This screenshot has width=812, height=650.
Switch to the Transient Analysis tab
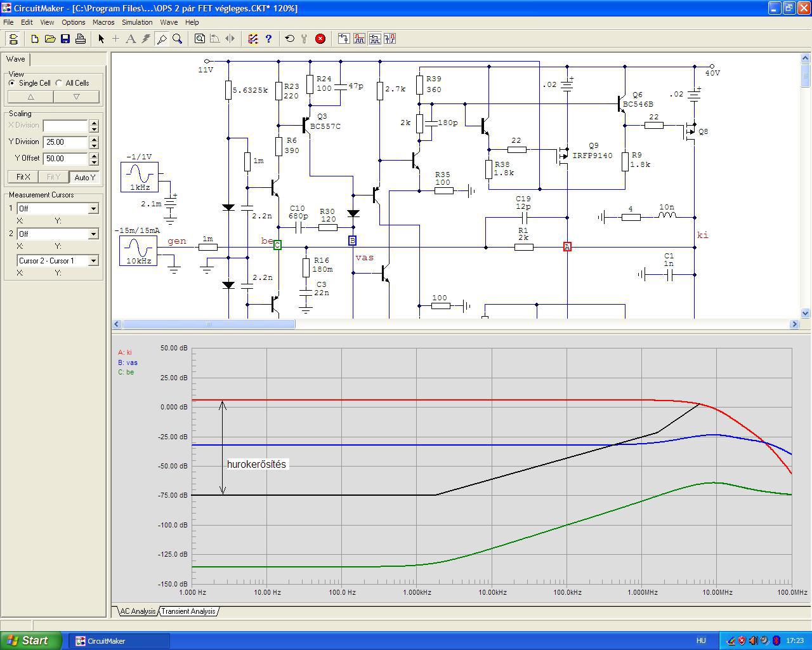pos(188,611)
